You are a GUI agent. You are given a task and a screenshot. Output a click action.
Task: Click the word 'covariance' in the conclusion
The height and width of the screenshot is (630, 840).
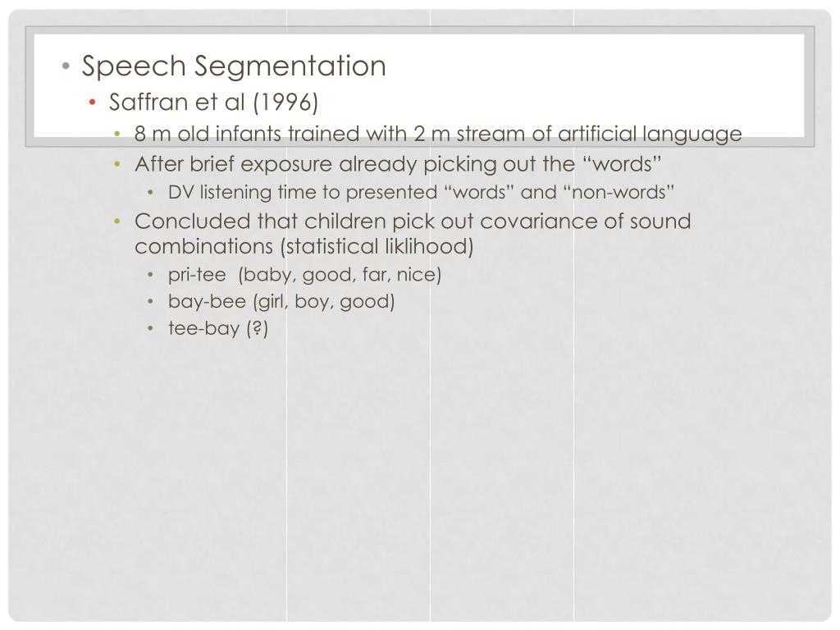[539, 221]
